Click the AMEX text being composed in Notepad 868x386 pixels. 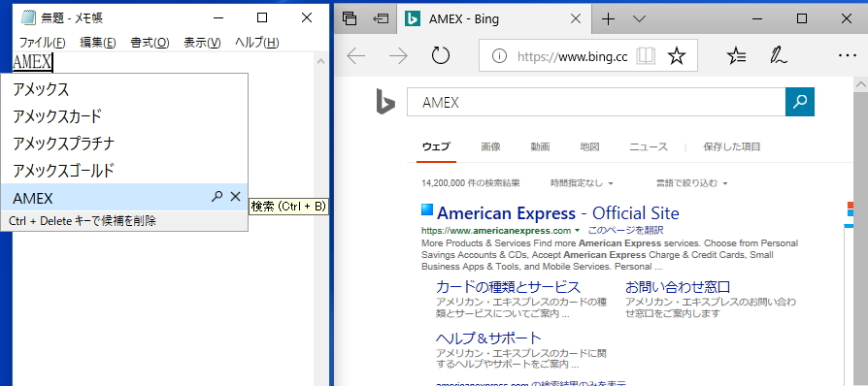[32, 62]
